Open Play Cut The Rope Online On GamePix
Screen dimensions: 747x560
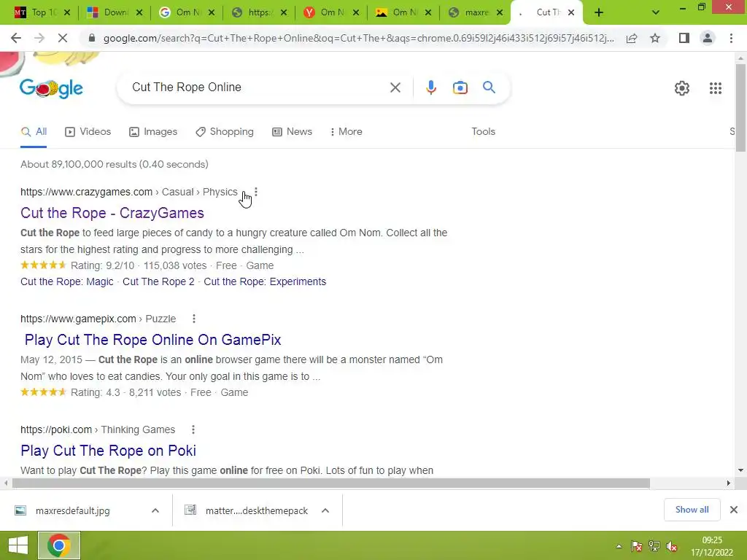[x=152, y=340]
